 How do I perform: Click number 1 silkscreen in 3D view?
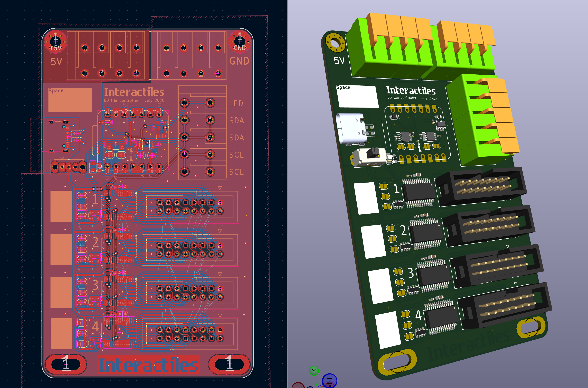tap(396, 188)
